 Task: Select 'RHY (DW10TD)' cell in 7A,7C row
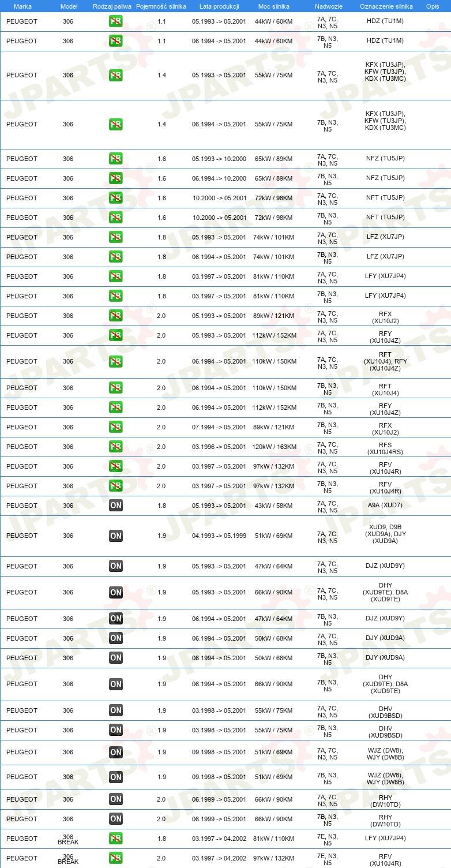tap(386, 800)
